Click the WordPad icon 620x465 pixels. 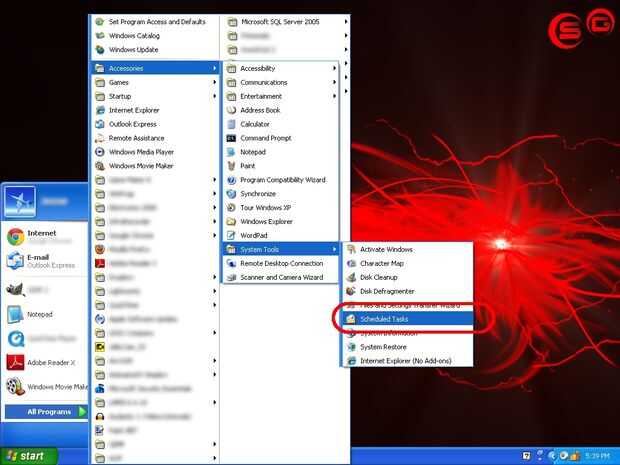(x=231, y=235)
